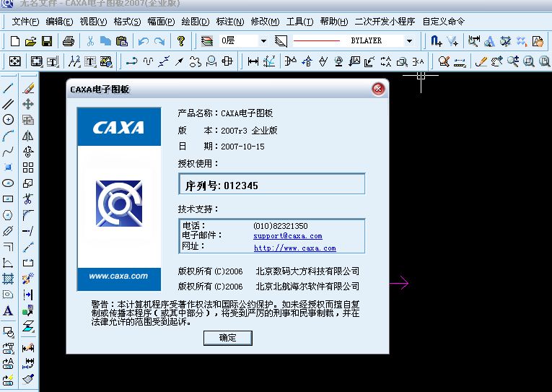Open the http://www.caxa.com website link
Image resolution: width=552 pixels, height=392 pixels.
coord(295,248)
